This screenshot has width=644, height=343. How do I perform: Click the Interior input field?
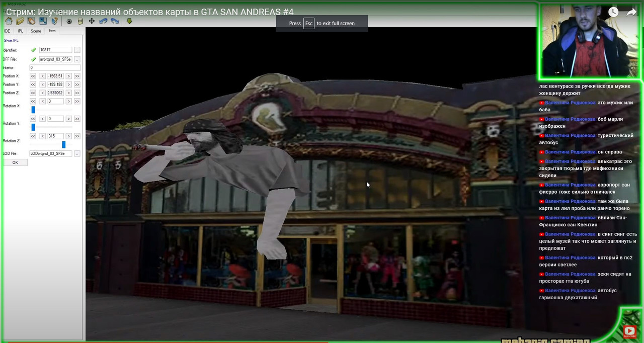(54, 67)
